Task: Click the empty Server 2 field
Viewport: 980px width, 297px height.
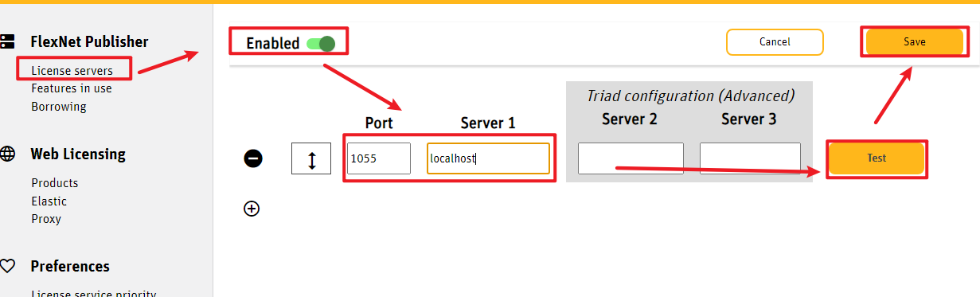Action: click(631, 158)
